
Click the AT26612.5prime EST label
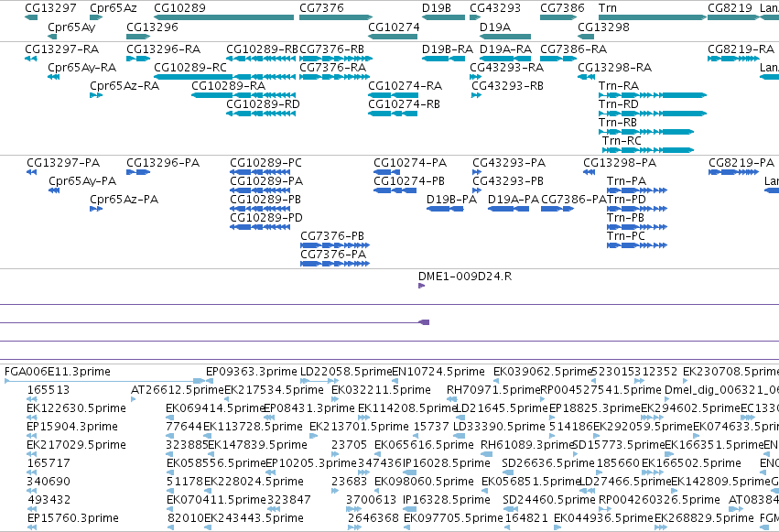pos(178,390)
